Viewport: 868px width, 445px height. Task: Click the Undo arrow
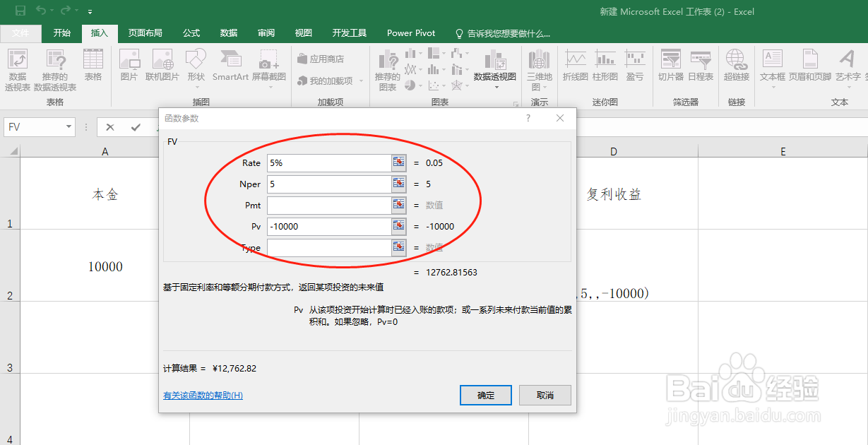point(42,11)
